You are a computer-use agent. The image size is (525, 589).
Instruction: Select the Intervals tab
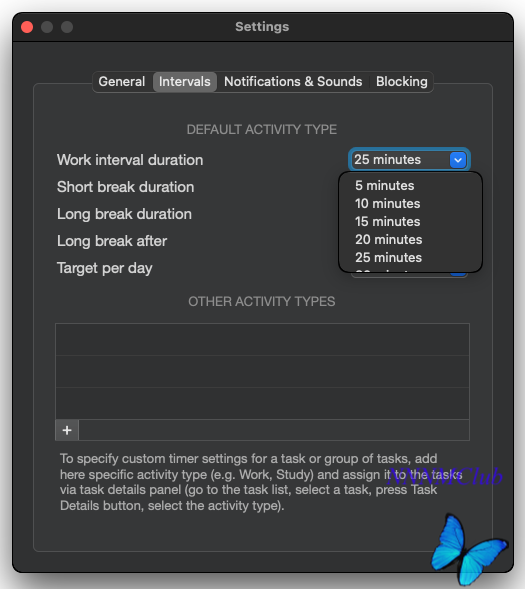[x=184, y=82]
